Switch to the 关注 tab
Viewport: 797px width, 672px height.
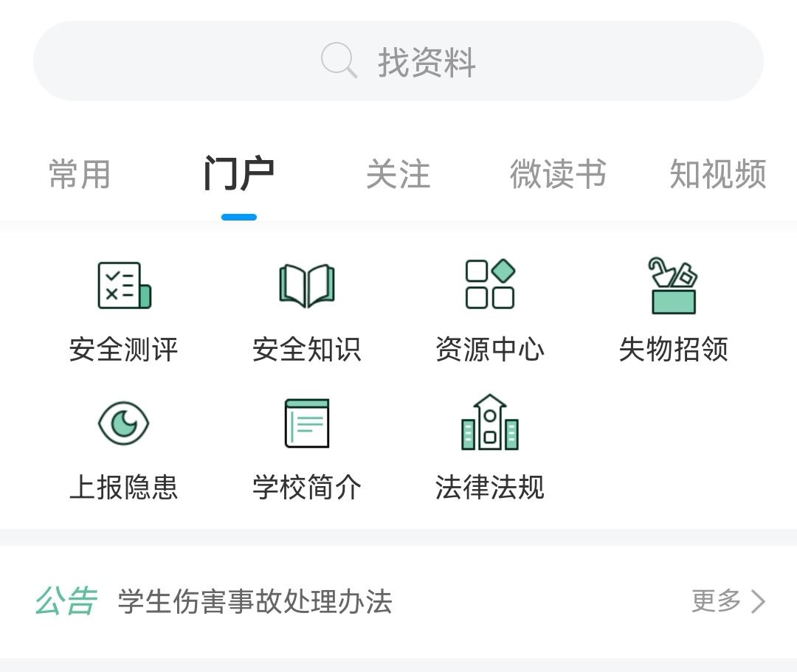pos(398,175)
